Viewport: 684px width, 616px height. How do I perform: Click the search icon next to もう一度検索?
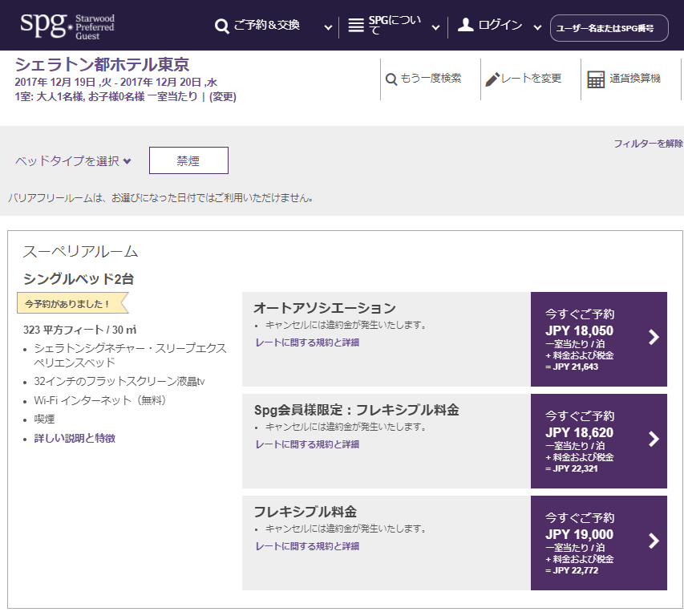pyautogui.click(x=391, y=79)
